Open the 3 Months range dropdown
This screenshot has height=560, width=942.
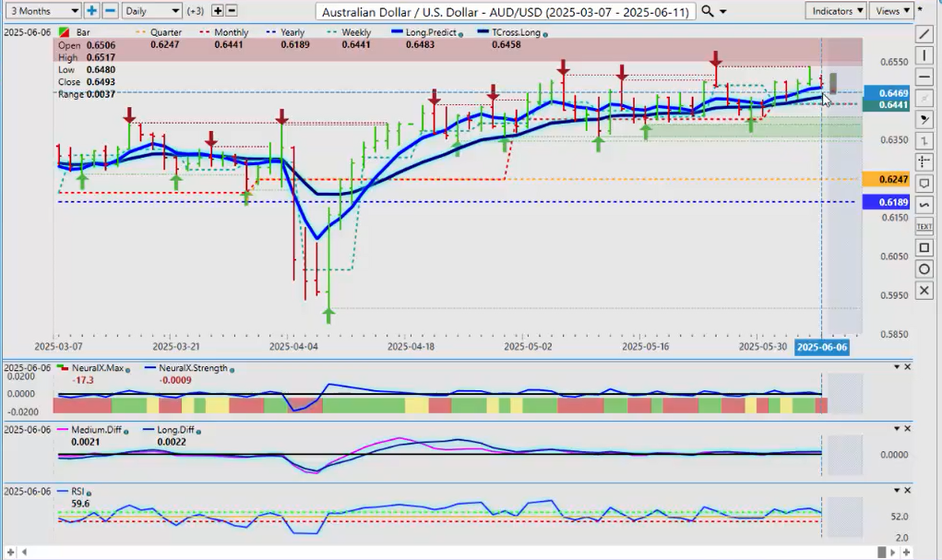pyautogui.click(x=42, y=11)
